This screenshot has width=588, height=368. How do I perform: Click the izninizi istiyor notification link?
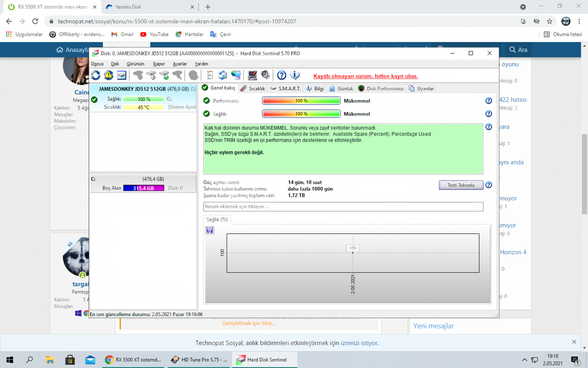360,343
